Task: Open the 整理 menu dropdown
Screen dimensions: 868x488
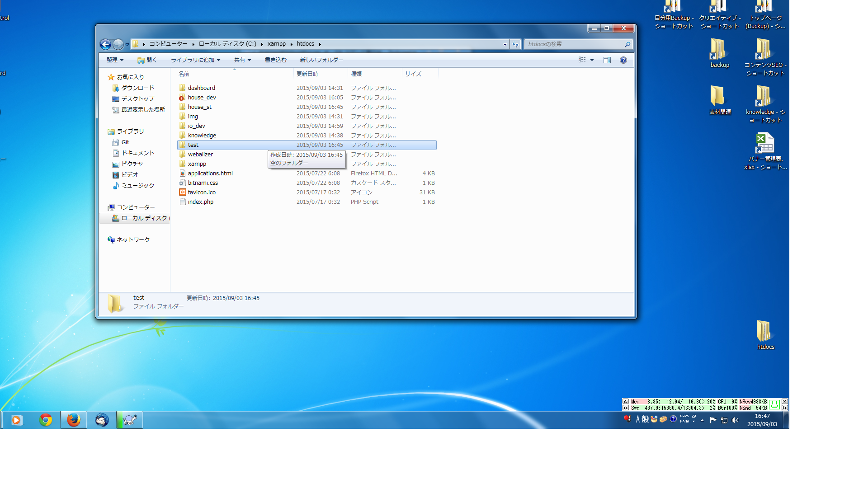Action: point(115,60)
